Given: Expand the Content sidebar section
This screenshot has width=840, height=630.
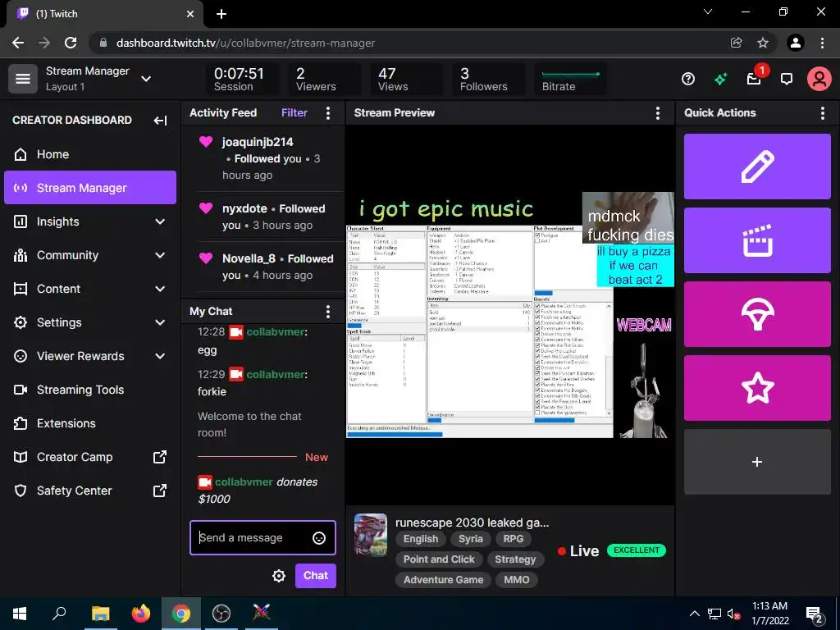Looking at the screenshot, I should pyautogui.click(x=160, y=289).
